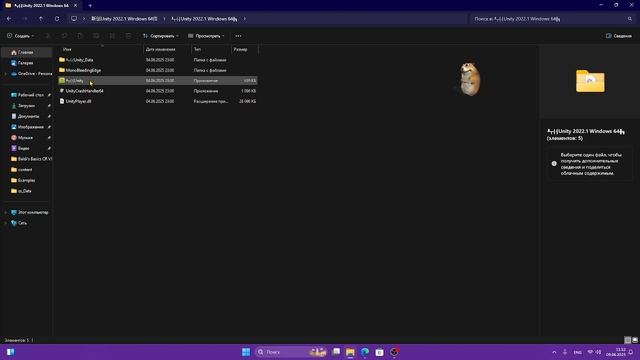Expand the Сеть tree arrow
Viewport: 640px width, 360px height.
point(5,223)
